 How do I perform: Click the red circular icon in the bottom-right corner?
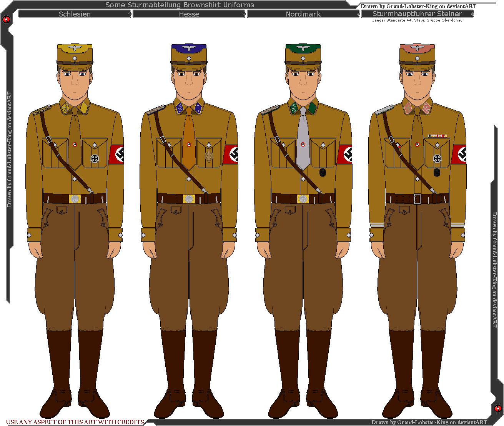[498, 408]
